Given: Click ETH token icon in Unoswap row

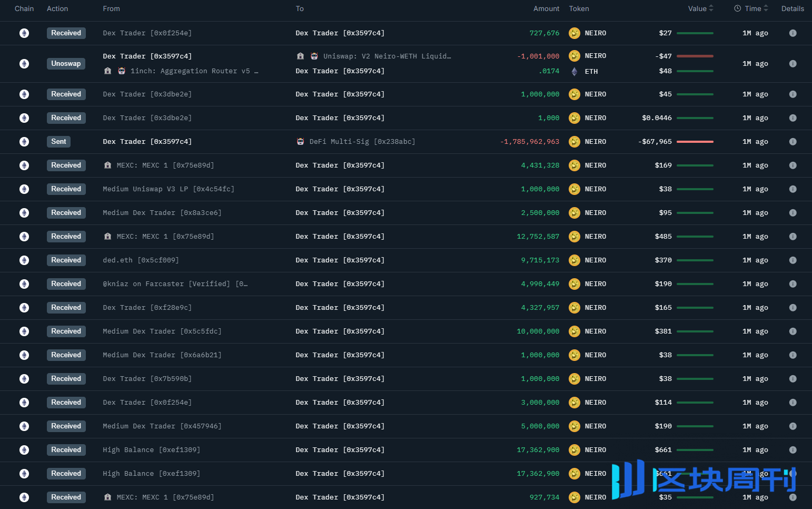Looking at the screenshot, I should [x=575, y=72].
